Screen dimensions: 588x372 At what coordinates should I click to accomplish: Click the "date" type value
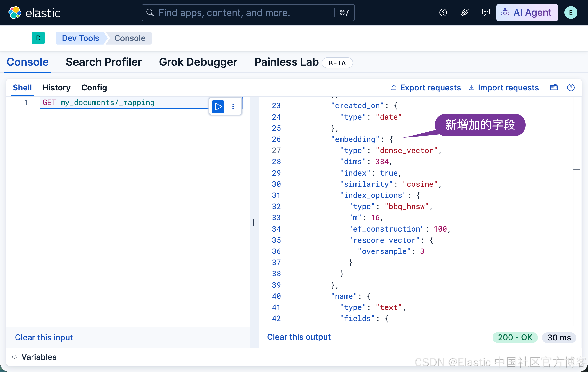tap(389, 117)
